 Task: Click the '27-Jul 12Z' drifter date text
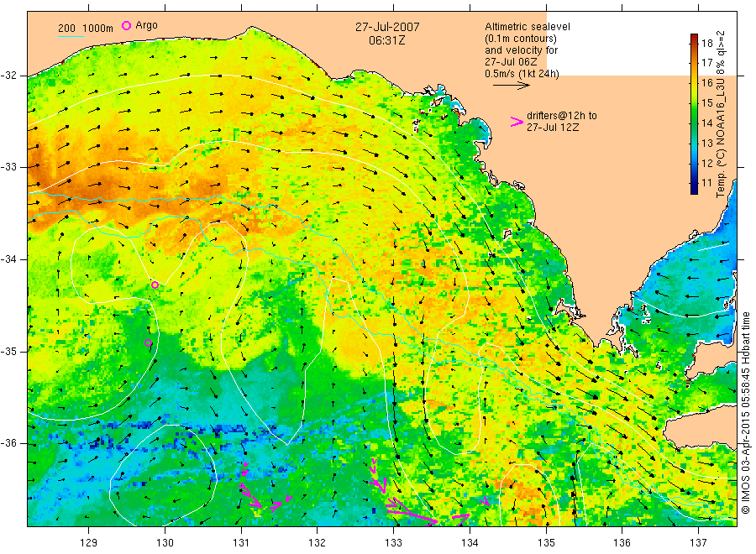tap(553, 128)
